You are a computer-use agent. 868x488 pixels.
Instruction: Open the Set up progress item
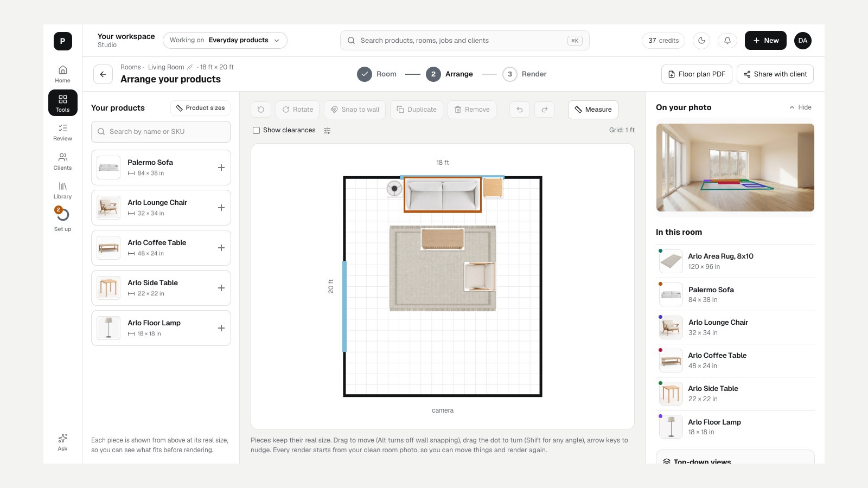[62, 220]
